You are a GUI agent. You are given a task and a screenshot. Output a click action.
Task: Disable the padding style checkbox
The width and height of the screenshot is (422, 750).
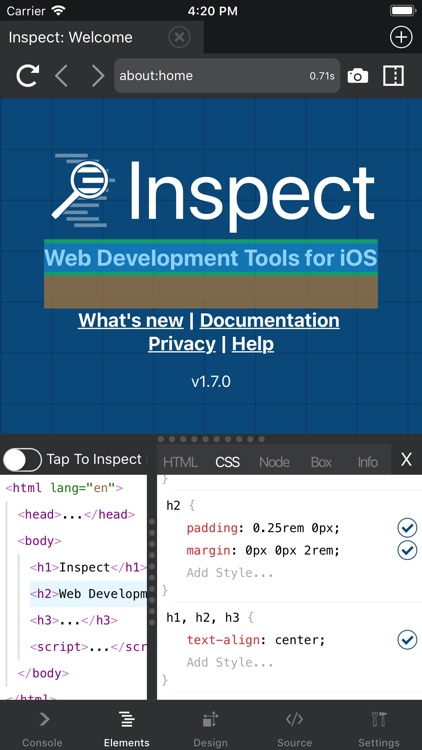point(407,528)
